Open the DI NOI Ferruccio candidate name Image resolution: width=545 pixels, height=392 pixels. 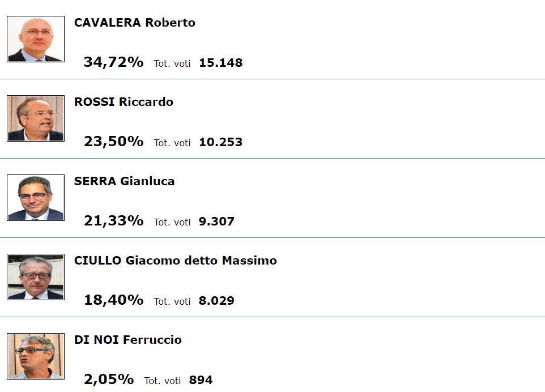click(x=127, y=339)
